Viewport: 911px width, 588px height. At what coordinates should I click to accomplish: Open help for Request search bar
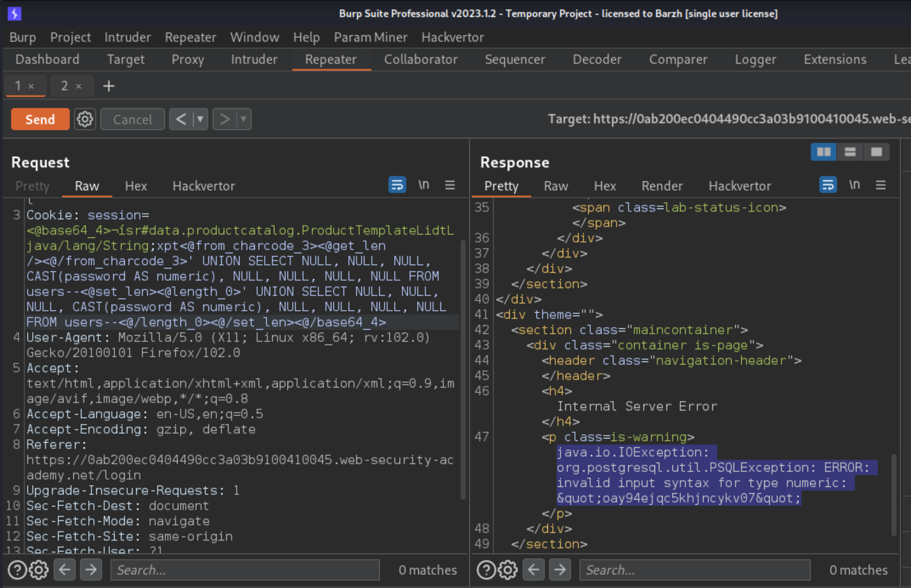(x=17, y=570)
